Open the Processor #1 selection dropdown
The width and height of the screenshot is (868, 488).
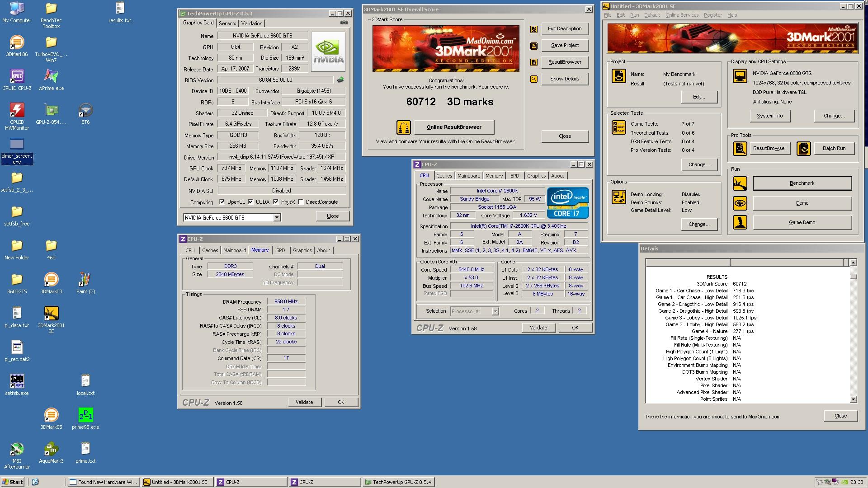(x=495, y=311)
